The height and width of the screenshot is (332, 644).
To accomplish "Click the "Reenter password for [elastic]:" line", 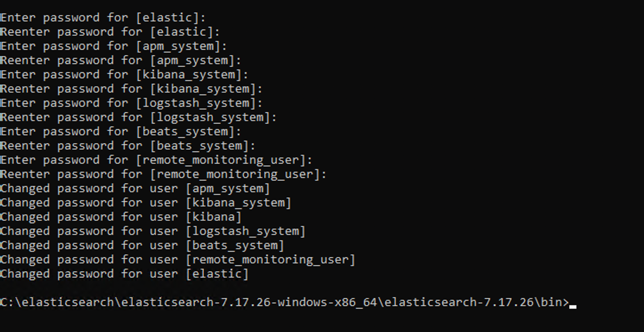I will [x=110, y=32].
